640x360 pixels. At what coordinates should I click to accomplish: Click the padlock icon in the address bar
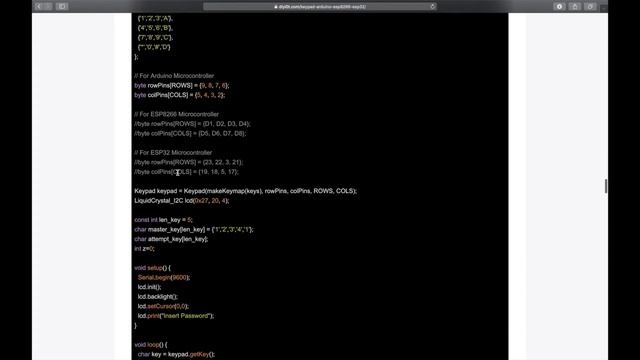(x=276, y=7)
